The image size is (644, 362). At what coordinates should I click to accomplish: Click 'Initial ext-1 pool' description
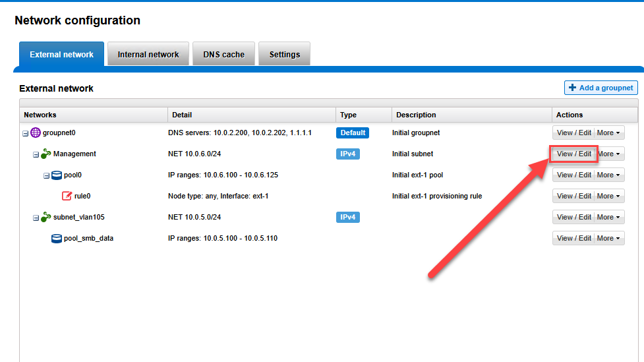click(x=417, y=175)
